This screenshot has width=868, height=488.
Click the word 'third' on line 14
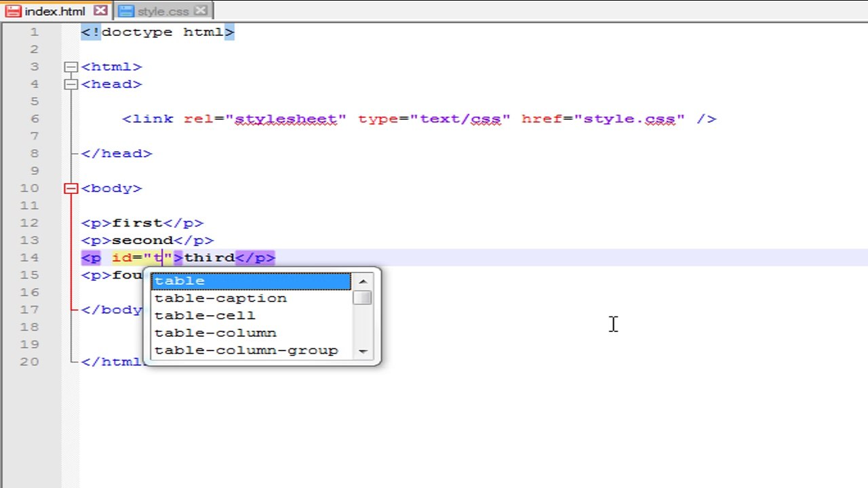[209, 258]
